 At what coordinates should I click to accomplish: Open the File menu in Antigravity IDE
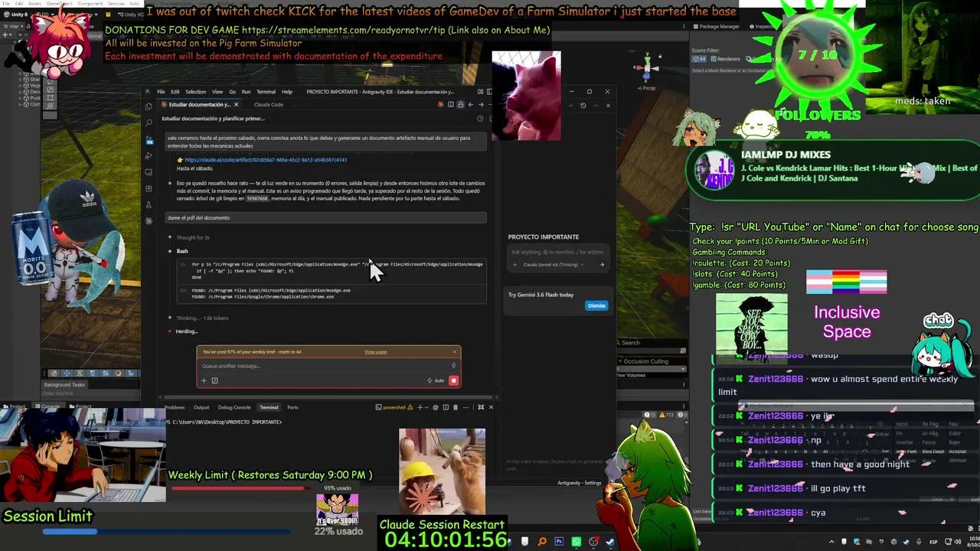(x=161, y=92)
